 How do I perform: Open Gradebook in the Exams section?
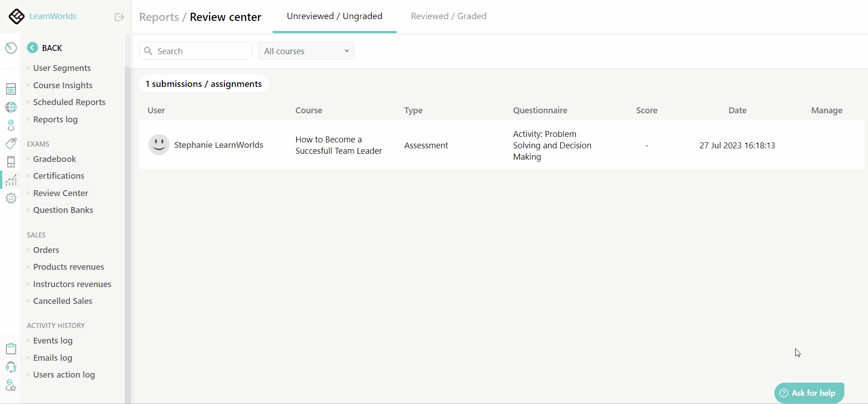55,159
